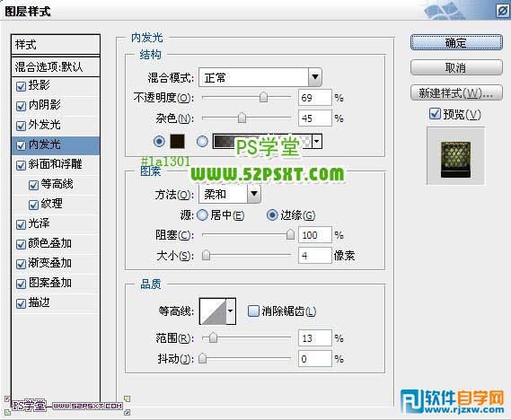This screenshot has width=511, height=420.
Task: Open 混合选项:默认 blending options
Action: click(56, 67)
